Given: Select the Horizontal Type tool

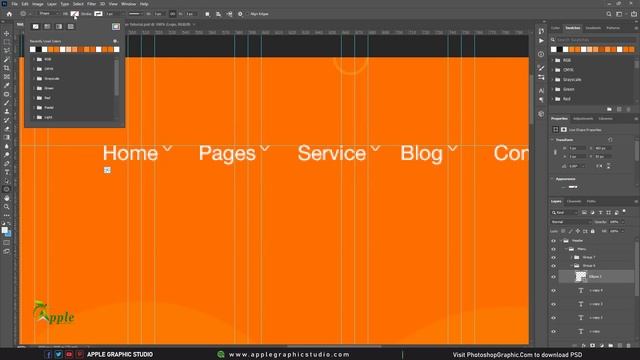Looking at the screenshot, I should coord(7,172).
